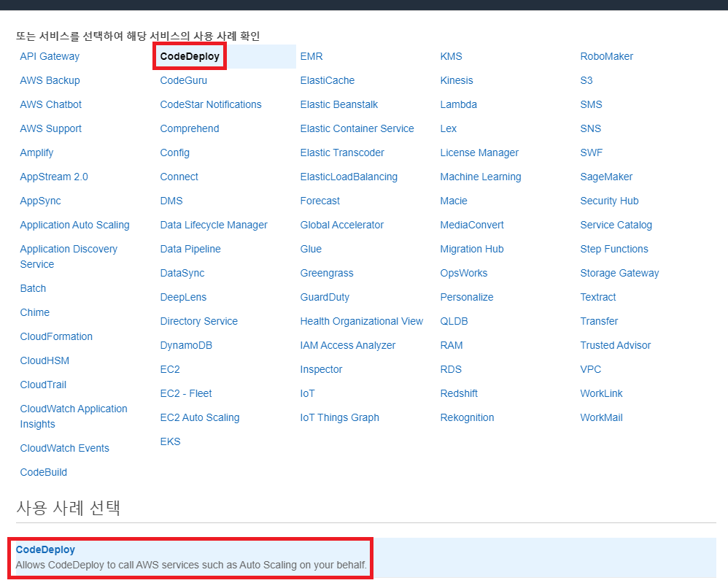
Task: Select the SageMaker service link
Action: coord(606,177)
